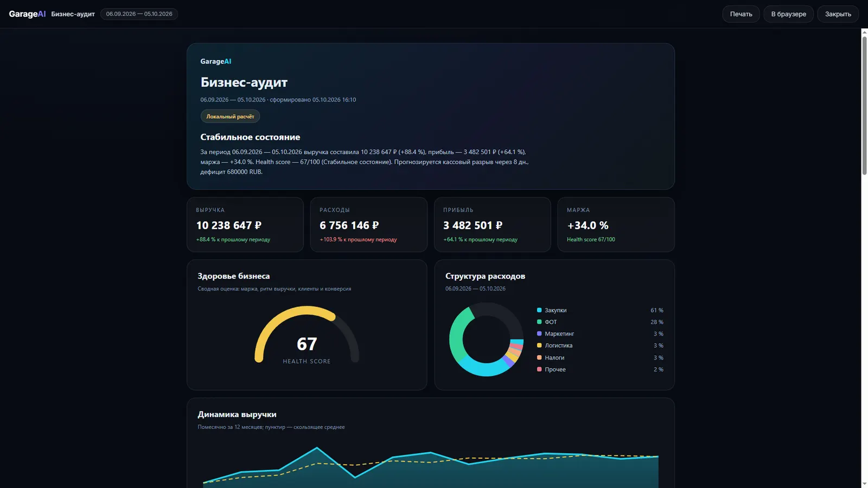Click the Печать button

pos(741,14)
